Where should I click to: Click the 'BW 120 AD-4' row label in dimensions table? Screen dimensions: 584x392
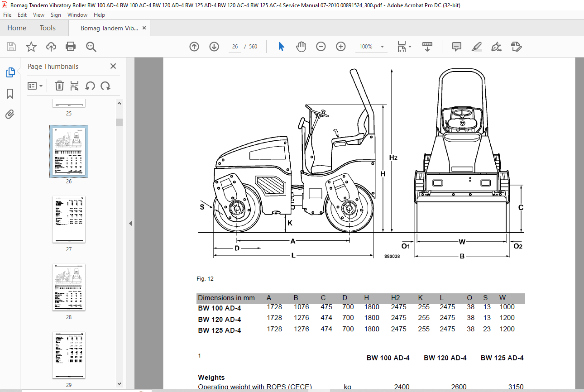[220, 319]
